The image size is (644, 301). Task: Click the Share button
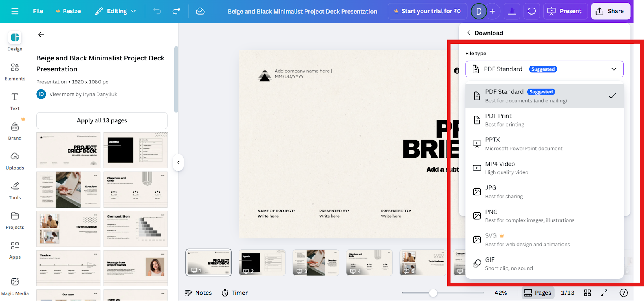coord(610,11)
